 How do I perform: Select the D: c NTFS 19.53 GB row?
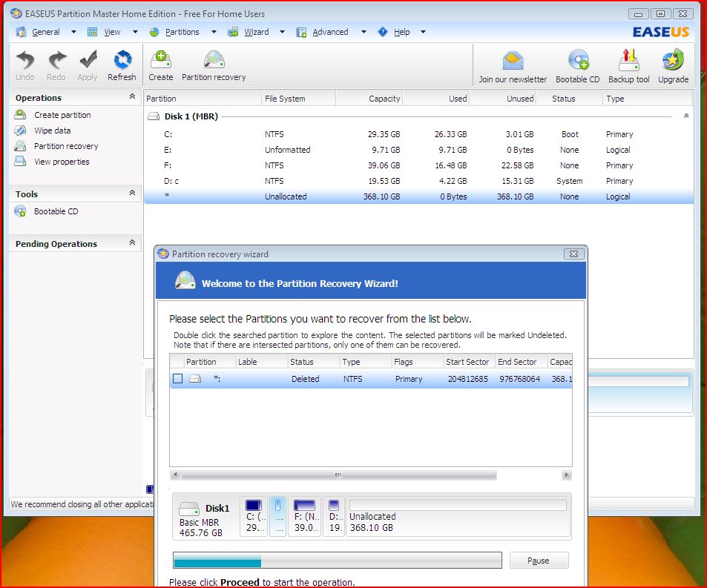(x=418, y=181)
